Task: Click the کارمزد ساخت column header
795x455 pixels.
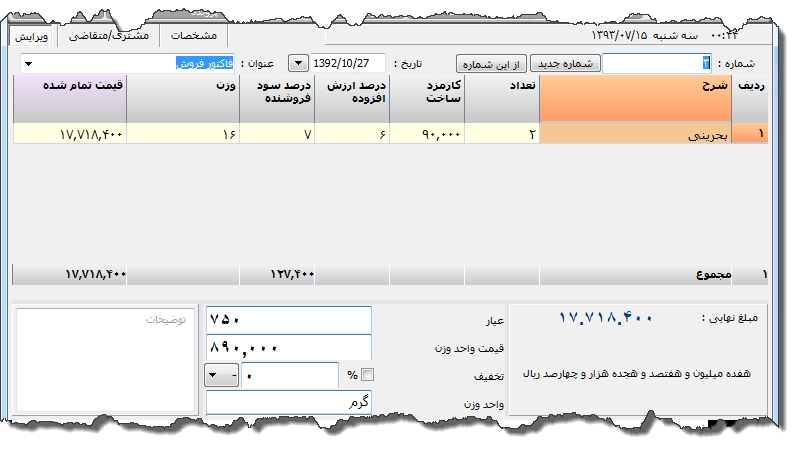Action: pos(427,98)
